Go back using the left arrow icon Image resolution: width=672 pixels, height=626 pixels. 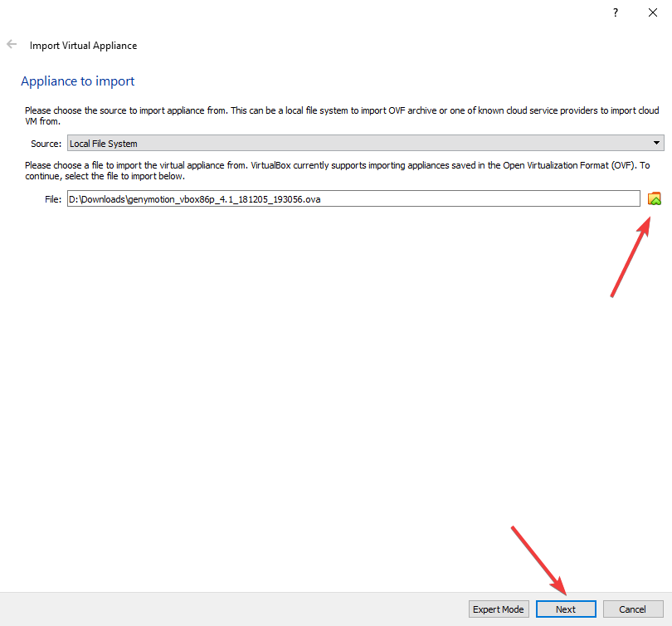[x=12, y=45]
